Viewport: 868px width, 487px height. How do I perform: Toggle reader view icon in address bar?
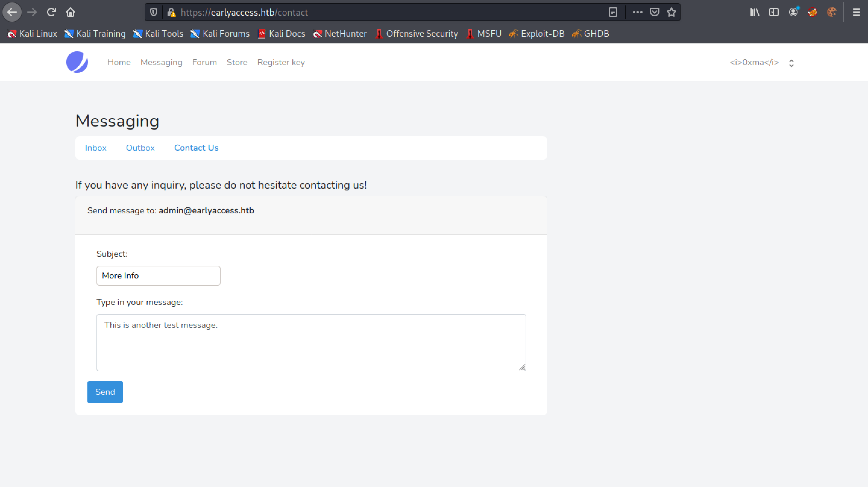[x=613, y=12]
